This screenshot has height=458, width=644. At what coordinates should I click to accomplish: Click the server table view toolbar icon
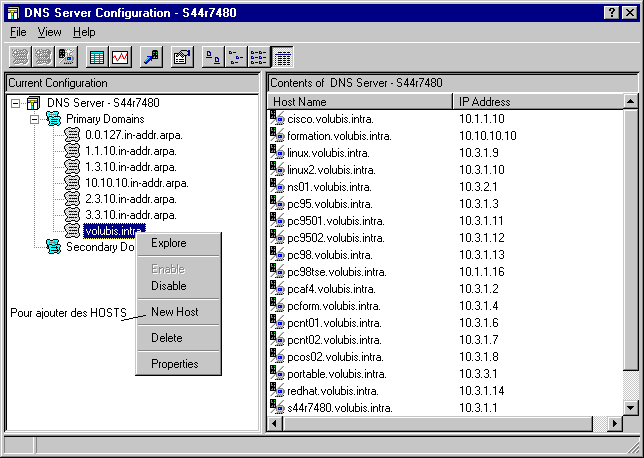pos(97,57)
